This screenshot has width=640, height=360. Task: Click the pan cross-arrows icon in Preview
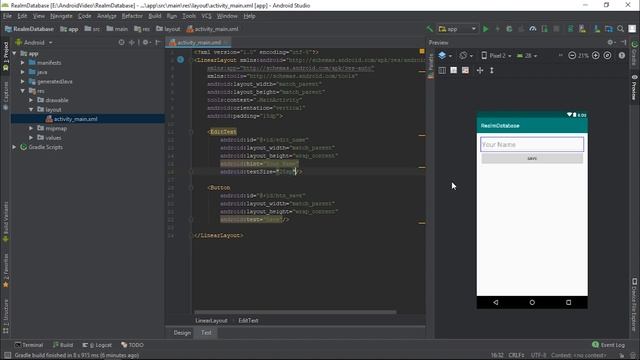[x=480, y=70]
